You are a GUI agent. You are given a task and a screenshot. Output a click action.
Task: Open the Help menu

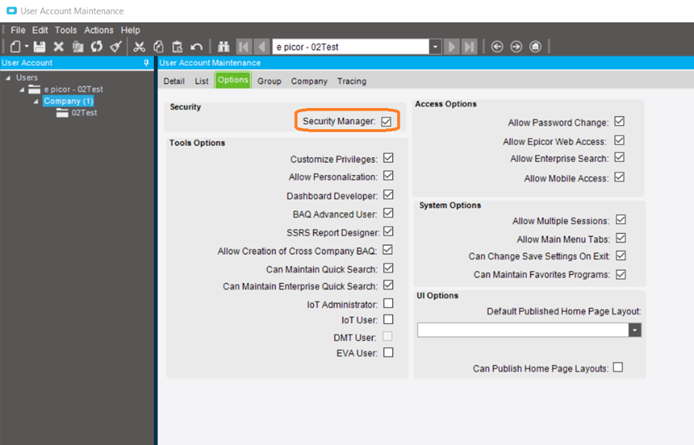131,30
